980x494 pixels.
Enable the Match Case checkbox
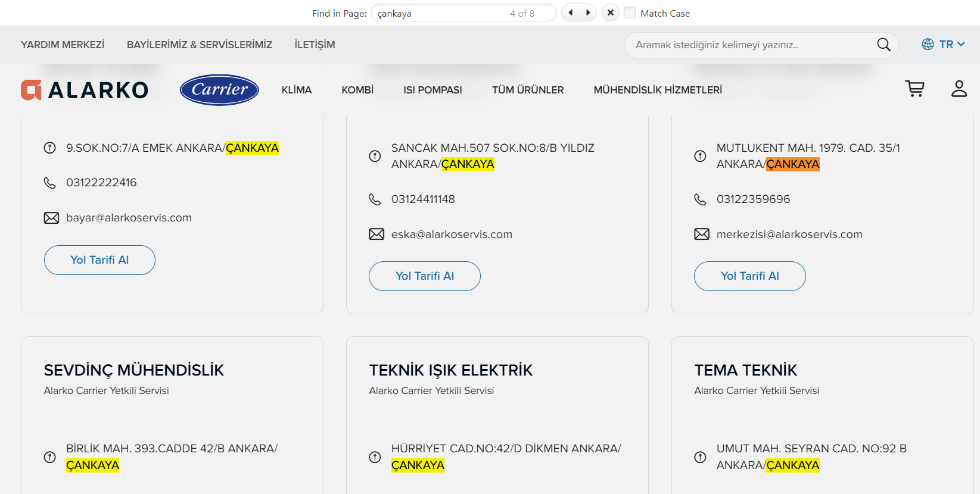(630, 12)
